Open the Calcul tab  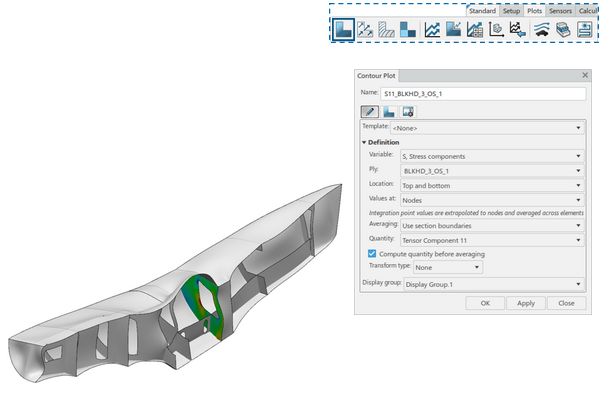[x=587, y=11]
